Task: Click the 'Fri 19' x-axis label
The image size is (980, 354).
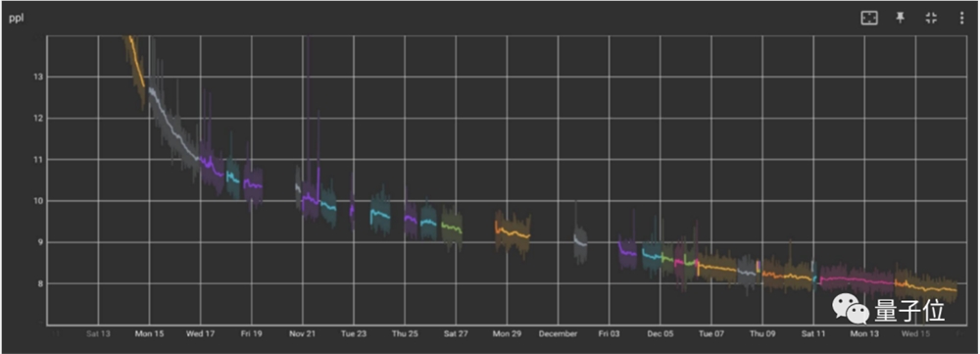Action: click(251, 334)
